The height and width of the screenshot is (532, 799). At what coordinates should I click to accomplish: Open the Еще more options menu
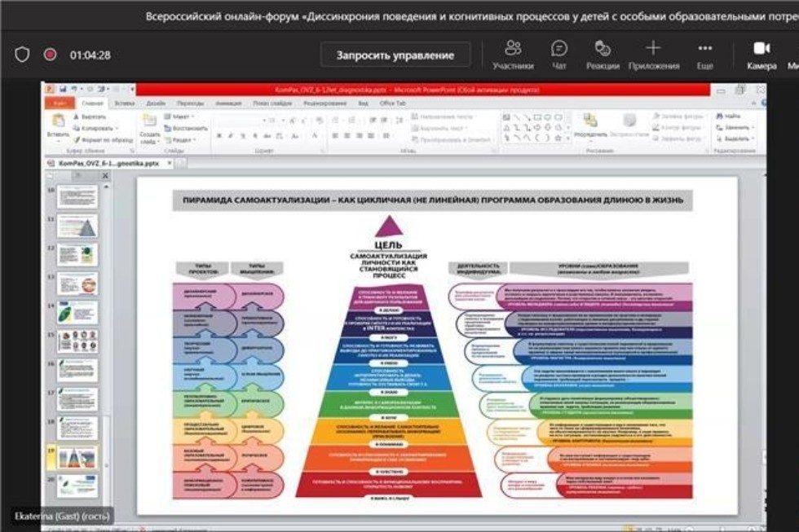(705, 54)
